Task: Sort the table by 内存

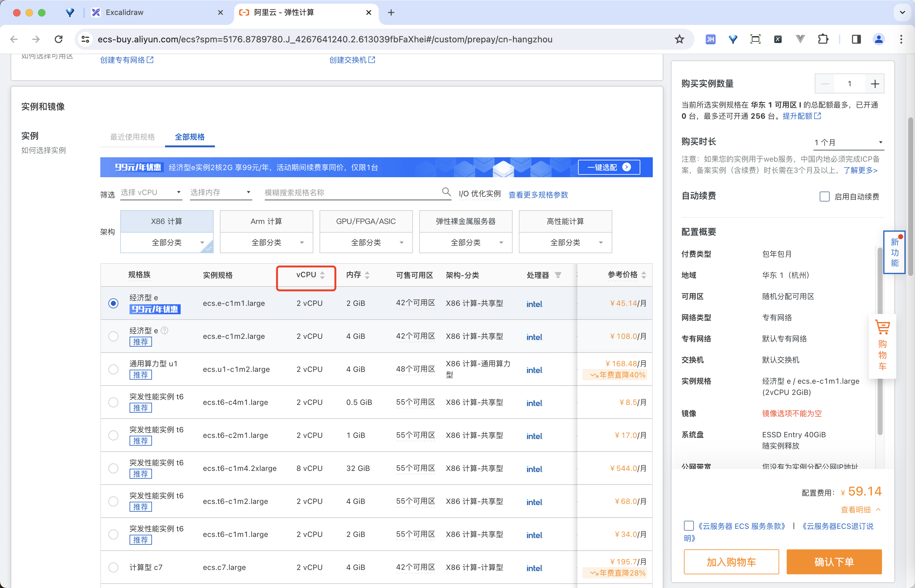Action: (367, 275)
